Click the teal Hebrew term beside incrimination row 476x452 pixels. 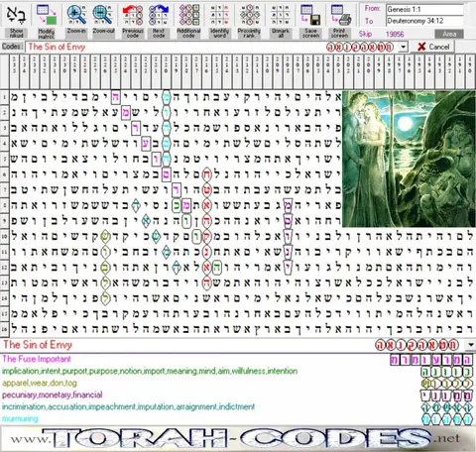tap(447, 407)
